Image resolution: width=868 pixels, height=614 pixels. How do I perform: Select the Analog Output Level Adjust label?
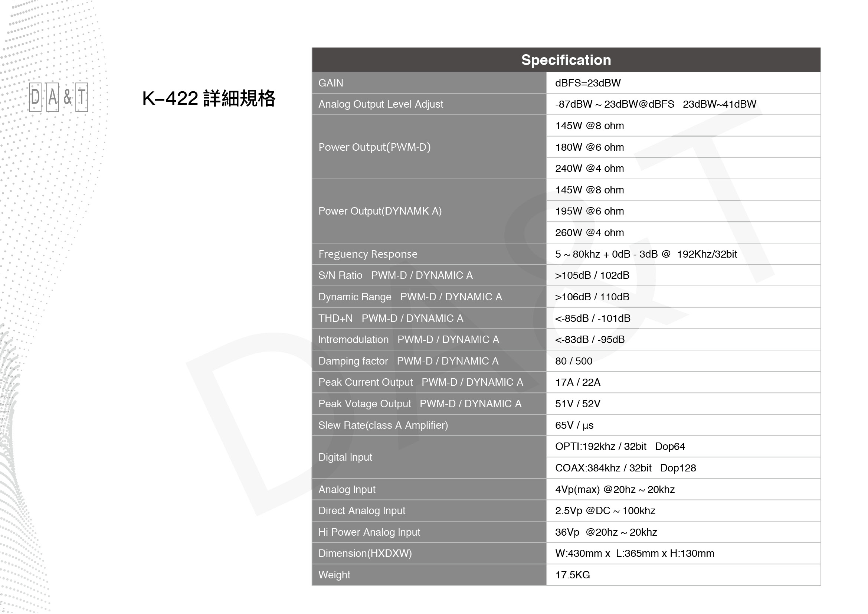pos(381,104)
